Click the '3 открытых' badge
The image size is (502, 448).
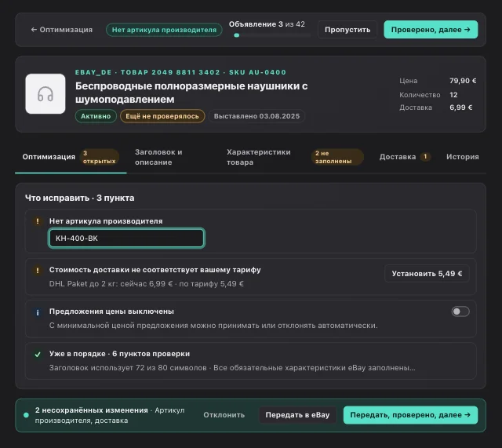pos(100,157)
